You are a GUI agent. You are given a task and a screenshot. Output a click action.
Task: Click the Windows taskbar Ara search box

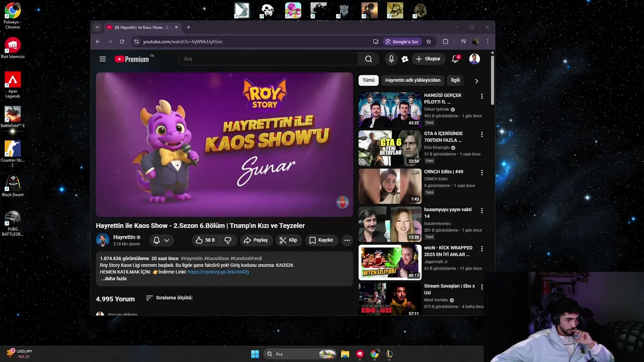pyautogui.click(x=300, y=354)
